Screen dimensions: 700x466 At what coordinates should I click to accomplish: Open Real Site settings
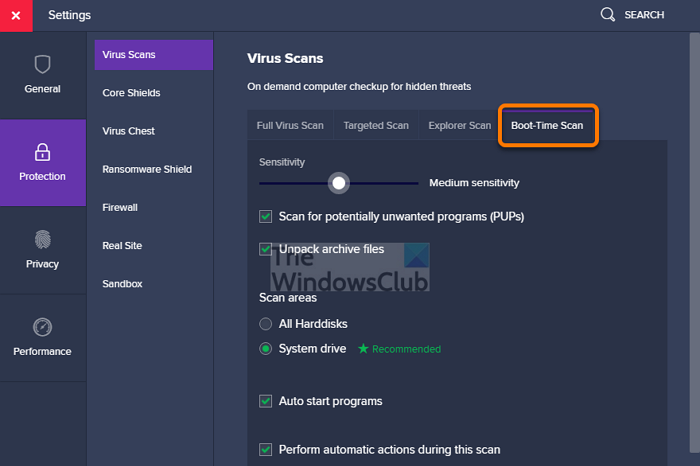[122, 245]
